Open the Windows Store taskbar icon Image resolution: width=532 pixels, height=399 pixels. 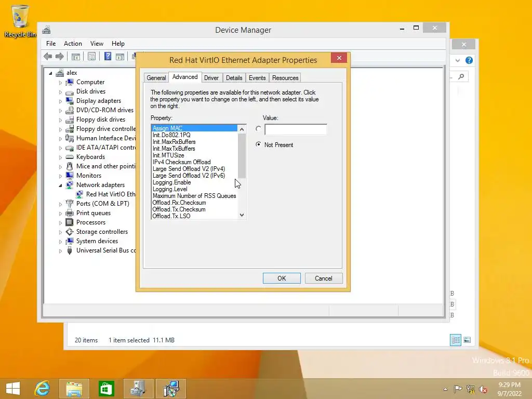click(106, 389)
